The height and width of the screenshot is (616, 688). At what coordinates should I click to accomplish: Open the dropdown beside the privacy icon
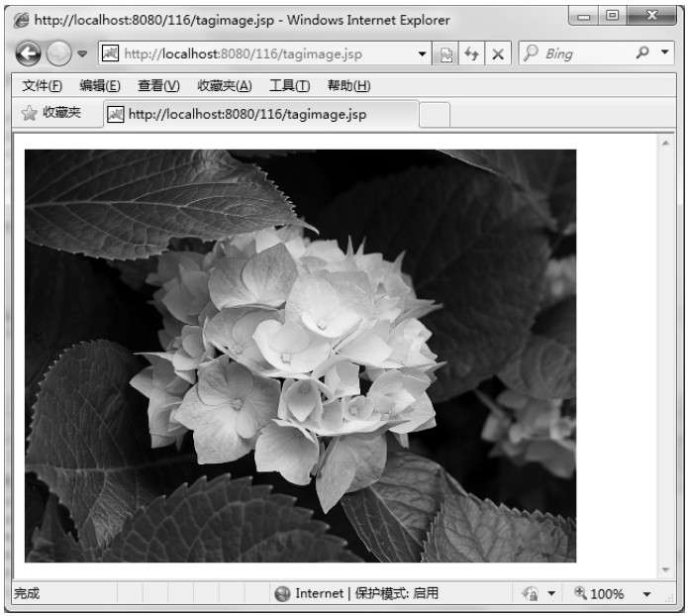551,594
